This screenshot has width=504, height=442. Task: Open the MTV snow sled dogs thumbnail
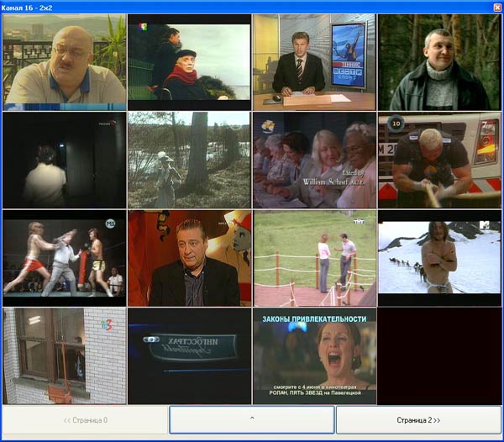(439, 258)
